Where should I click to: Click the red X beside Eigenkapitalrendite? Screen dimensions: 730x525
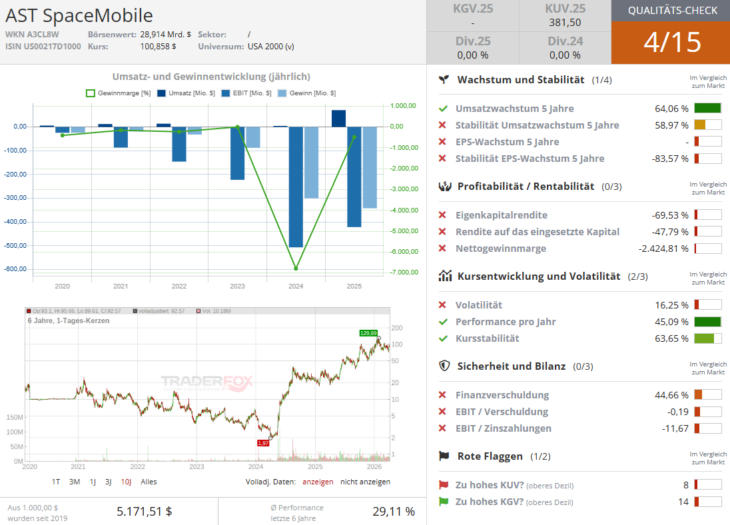coord(443,215)
